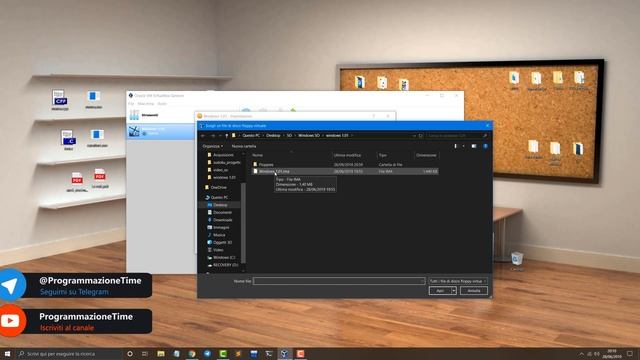
Task: Open the CPP file icon on desktop shelf
Action: pyautogui.click(x=60, y=100)
